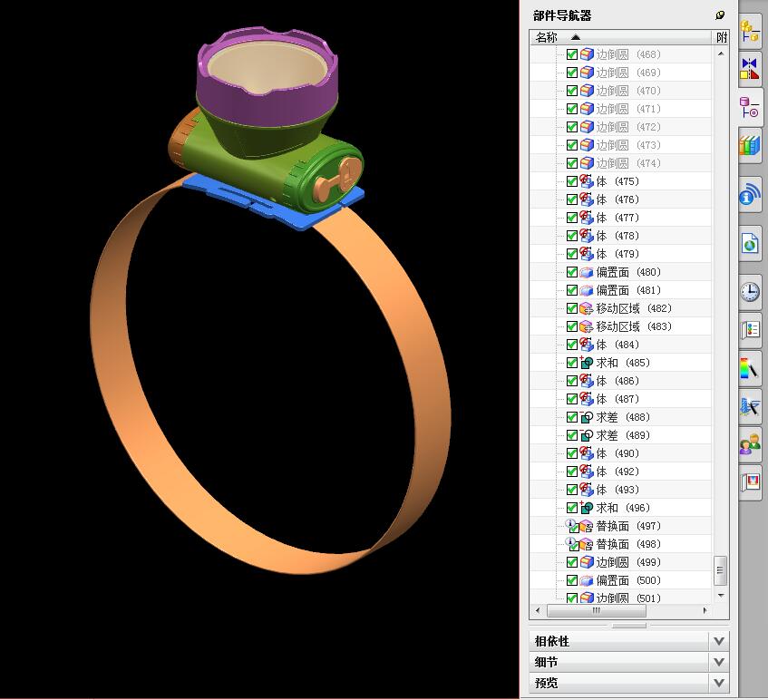The image size is (768, 700).
Task: Click the replace face icon of 替换面 (497)
Action: click(x=587, y=526)
